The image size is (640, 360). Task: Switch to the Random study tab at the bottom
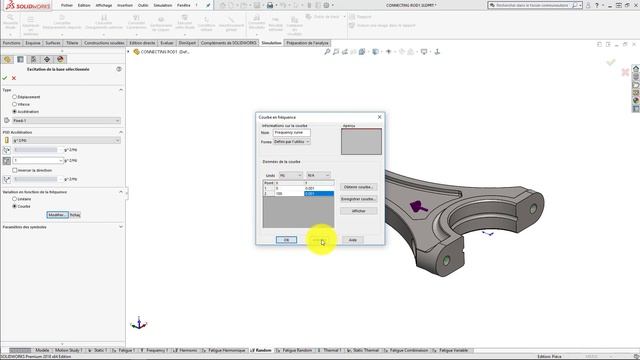(x=261, y=350)
